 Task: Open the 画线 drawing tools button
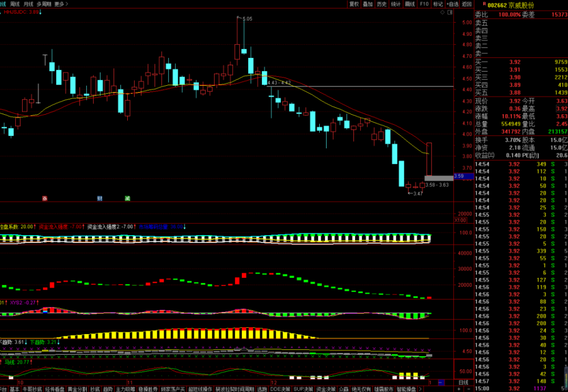410,4
